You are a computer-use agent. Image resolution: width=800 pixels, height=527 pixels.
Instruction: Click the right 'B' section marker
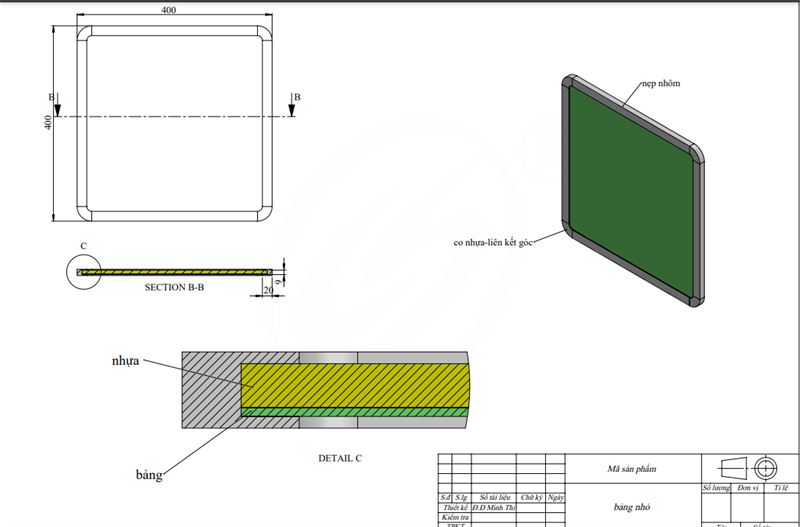297,97
